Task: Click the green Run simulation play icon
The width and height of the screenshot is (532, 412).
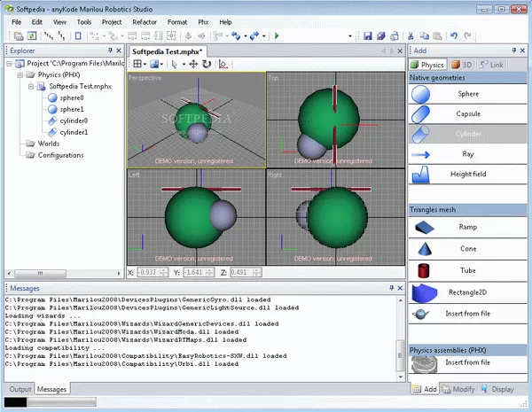Action: (x=277, y=35)
